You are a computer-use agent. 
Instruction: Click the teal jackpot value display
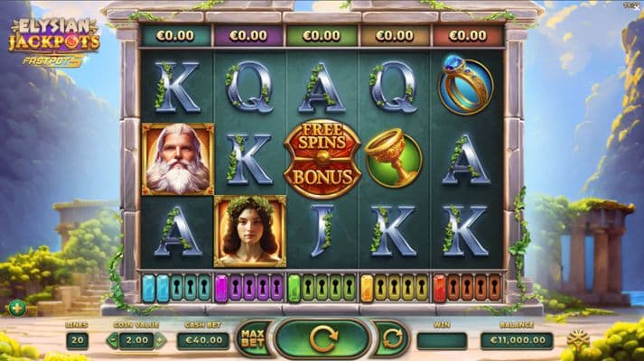176,36
